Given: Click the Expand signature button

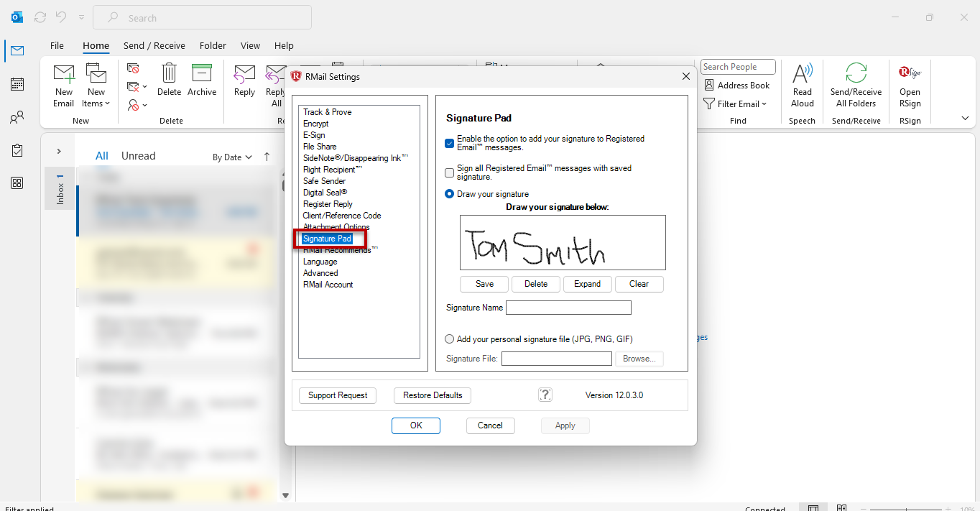Looking at the screenshot, I should point(587,284).
